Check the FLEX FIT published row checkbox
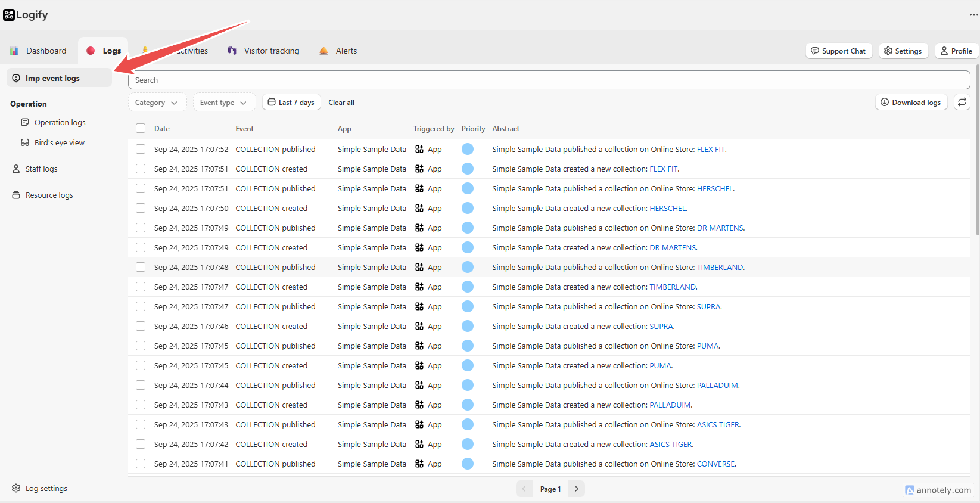The width and height of the screenshot is (980, 503). (141, 149)
